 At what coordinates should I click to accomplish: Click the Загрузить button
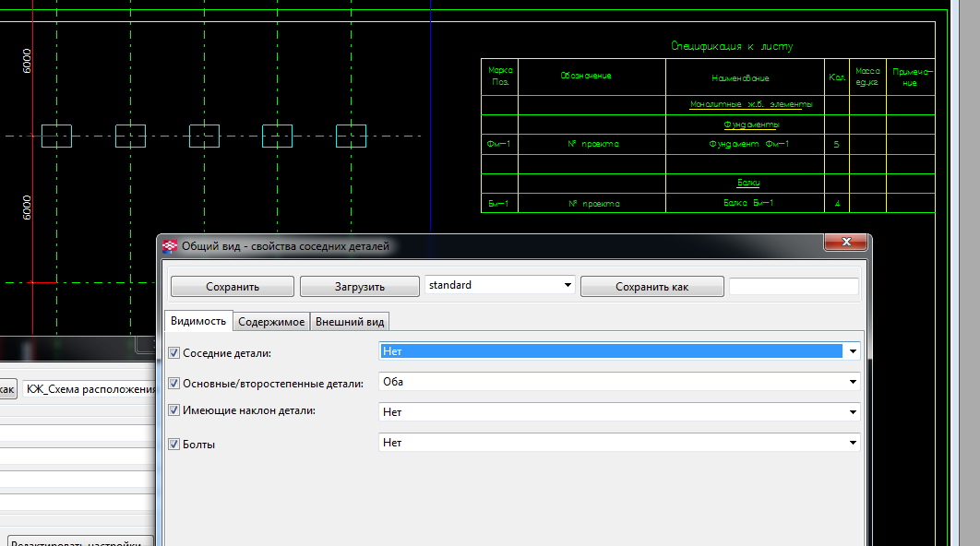point(359,287)
